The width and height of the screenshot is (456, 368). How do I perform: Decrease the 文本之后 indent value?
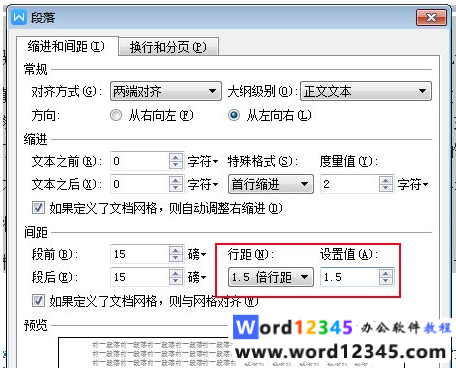click(176, 188)
